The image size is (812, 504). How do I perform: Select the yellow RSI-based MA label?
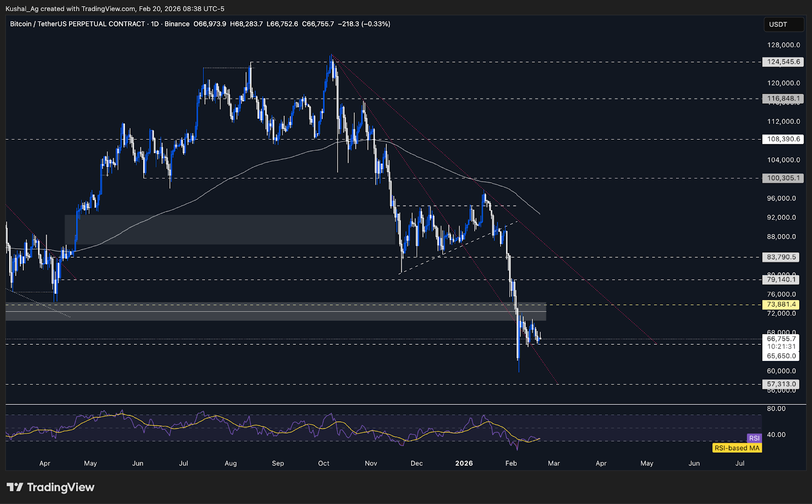[737, 448]
